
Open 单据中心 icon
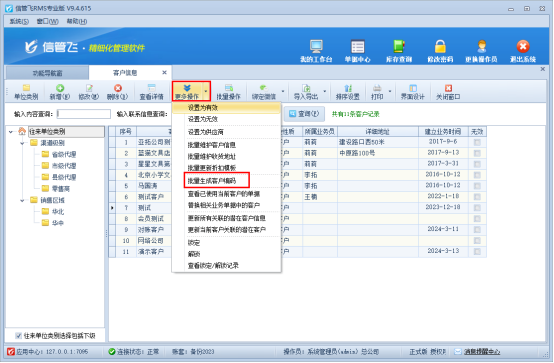coord(358,51)
